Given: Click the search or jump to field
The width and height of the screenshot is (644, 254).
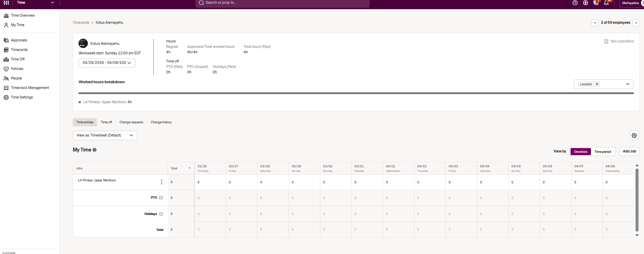Looking at the screenshot, I should coord(282,3).
